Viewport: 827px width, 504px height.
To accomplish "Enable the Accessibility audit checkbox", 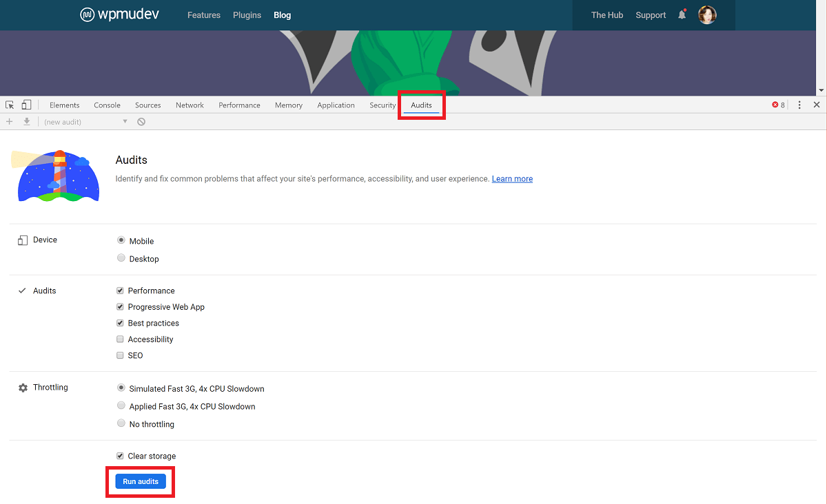I will [120, 339].
